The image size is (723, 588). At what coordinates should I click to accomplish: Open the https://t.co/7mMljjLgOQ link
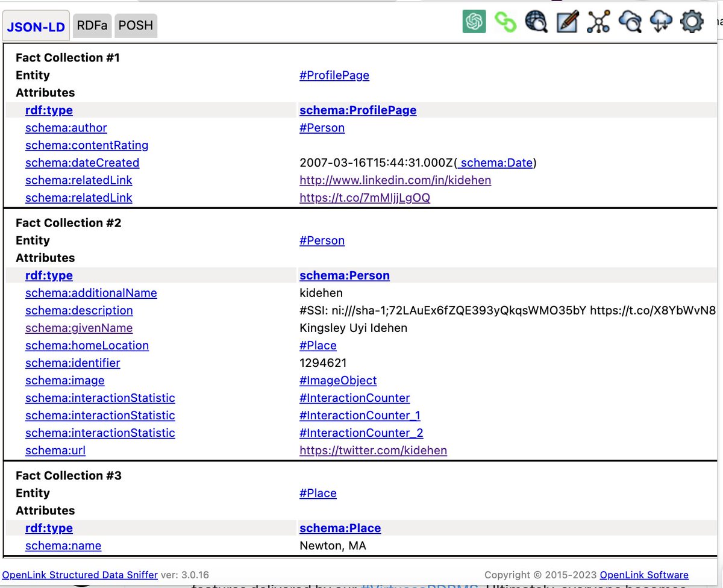[x=365, y=198]
